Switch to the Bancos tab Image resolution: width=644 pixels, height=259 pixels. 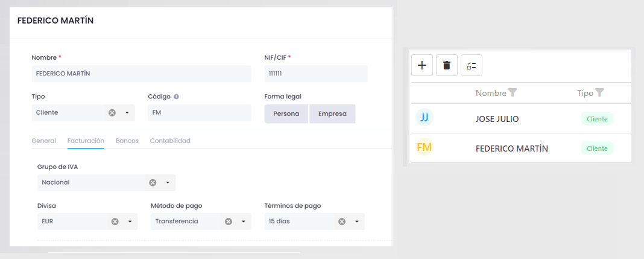click(x=127, y=141)
